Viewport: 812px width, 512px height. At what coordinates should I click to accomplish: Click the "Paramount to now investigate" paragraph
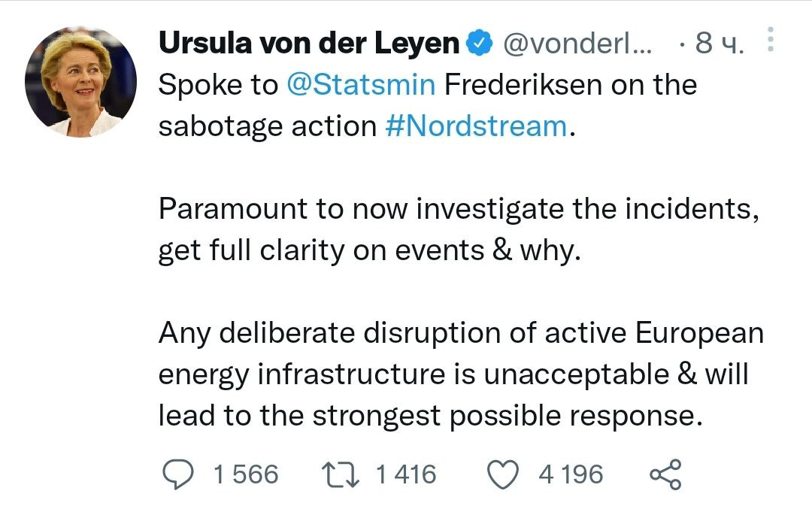(x=459, y=229)
